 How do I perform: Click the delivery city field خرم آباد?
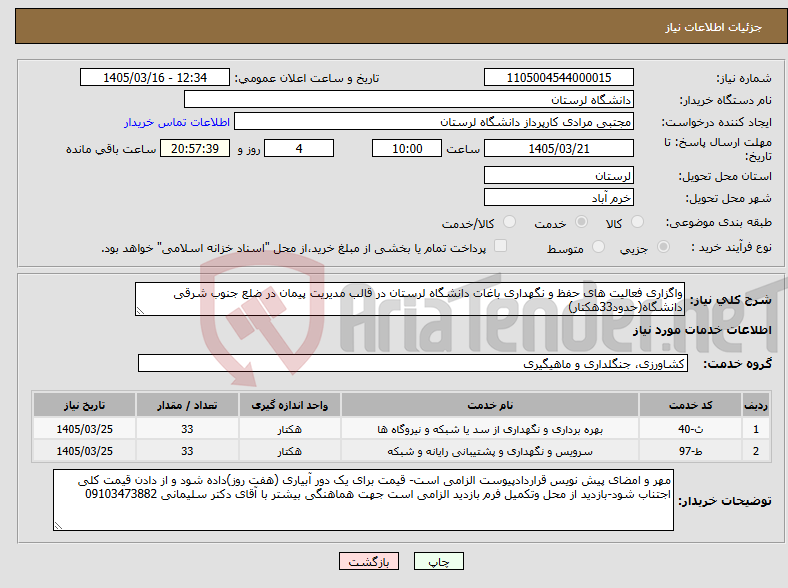point(559,198)
